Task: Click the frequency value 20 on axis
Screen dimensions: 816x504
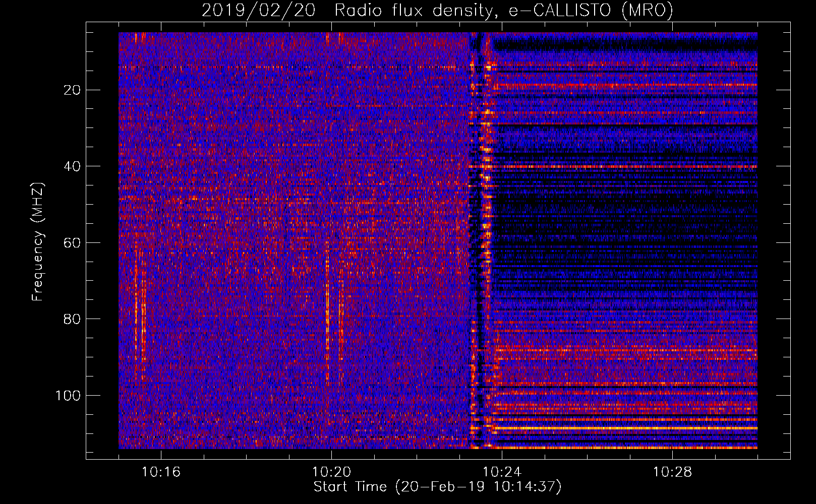Action: 72,90
